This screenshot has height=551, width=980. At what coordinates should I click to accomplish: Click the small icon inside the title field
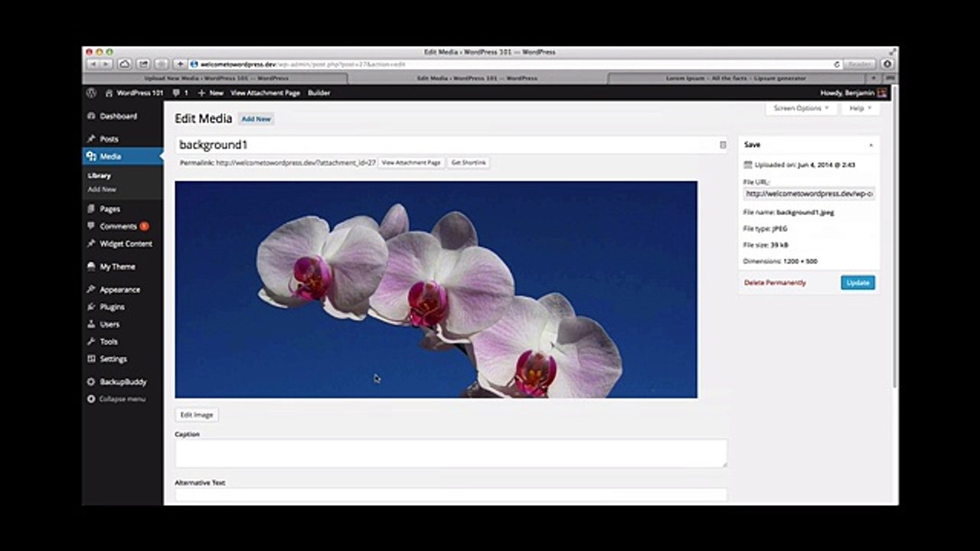(723, 145)
